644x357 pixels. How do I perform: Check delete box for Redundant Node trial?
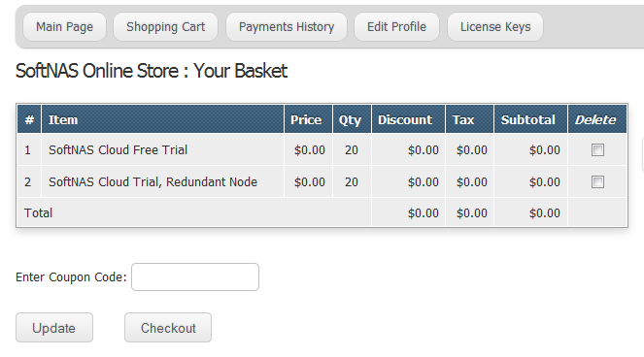[597, 181]
